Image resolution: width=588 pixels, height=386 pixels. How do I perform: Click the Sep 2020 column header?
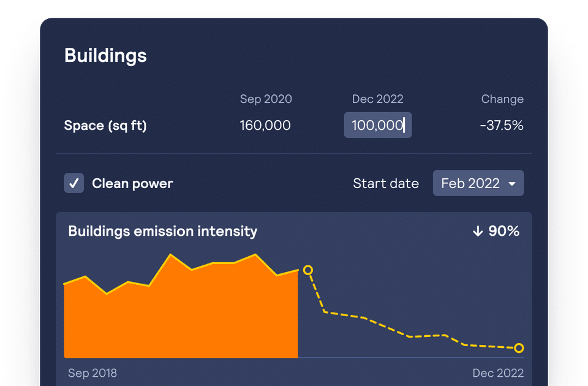266,99
